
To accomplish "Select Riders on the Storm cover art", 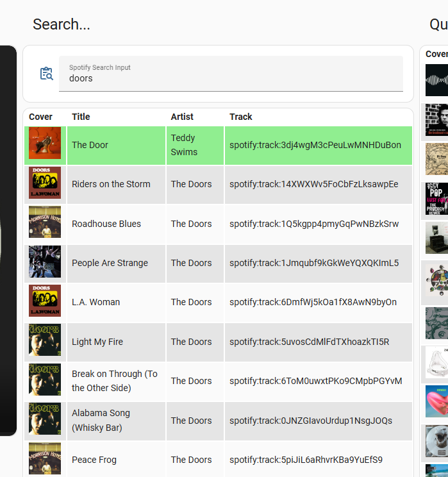I will pos(45,183).
